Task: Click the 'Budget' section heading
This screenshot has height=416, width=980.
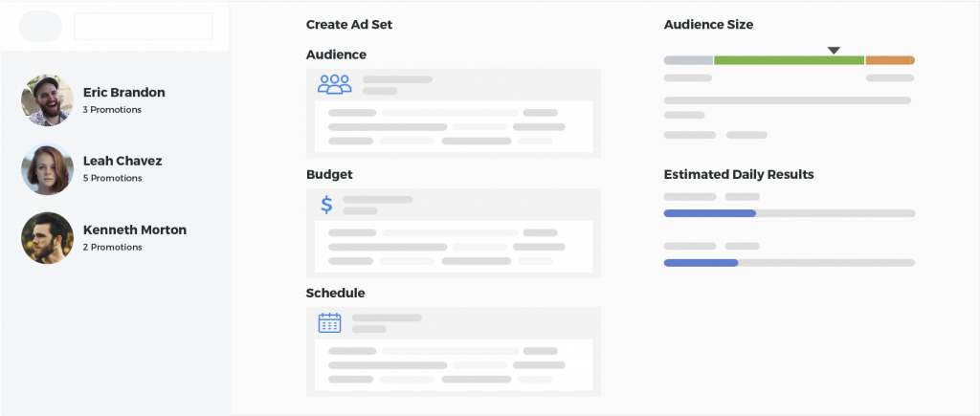Action: coord(329,175)
